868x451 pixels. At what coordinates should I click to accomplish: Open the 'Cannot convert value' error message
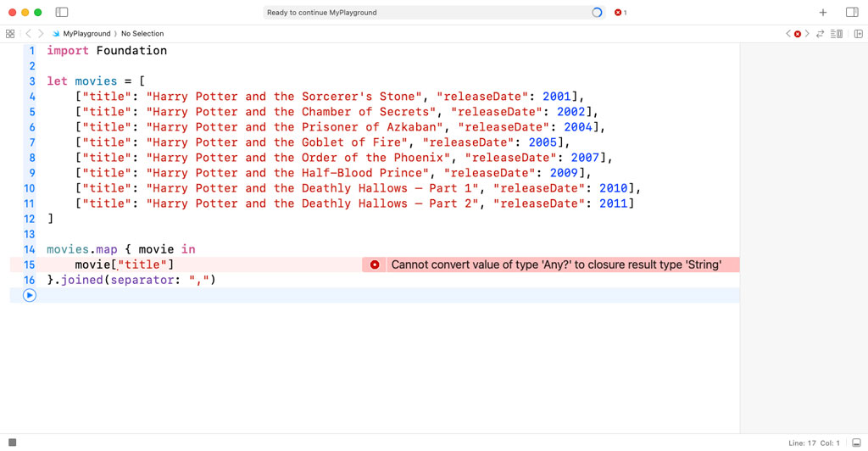(556, 264)
